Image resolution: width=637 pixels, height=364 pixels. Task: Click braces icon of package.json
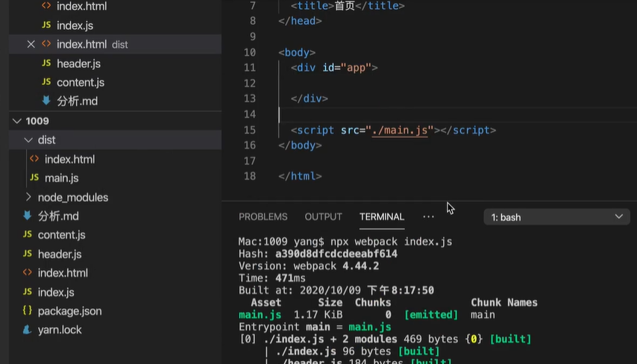pyautogui.click(x=27, y=311)
